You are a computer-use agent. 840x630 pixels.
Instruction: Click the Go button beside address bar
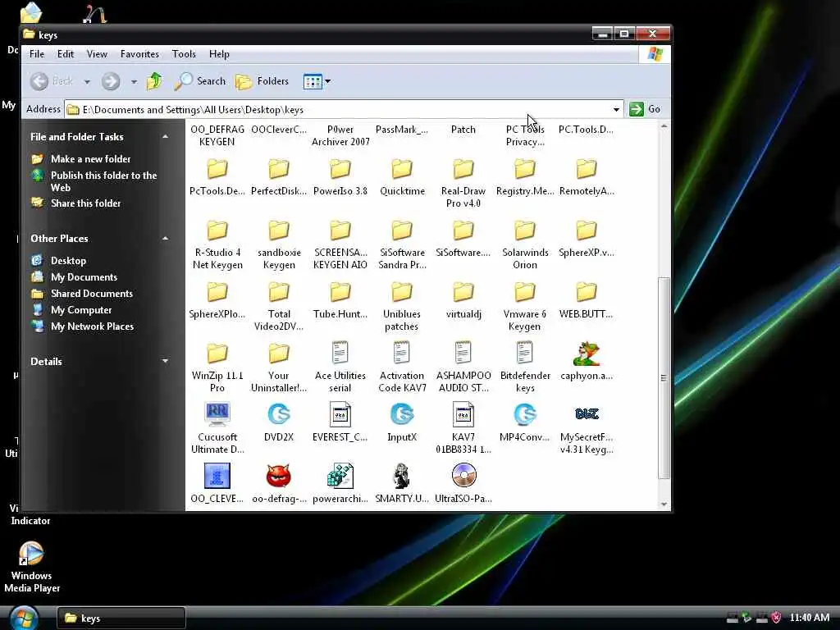coord(646,109)
